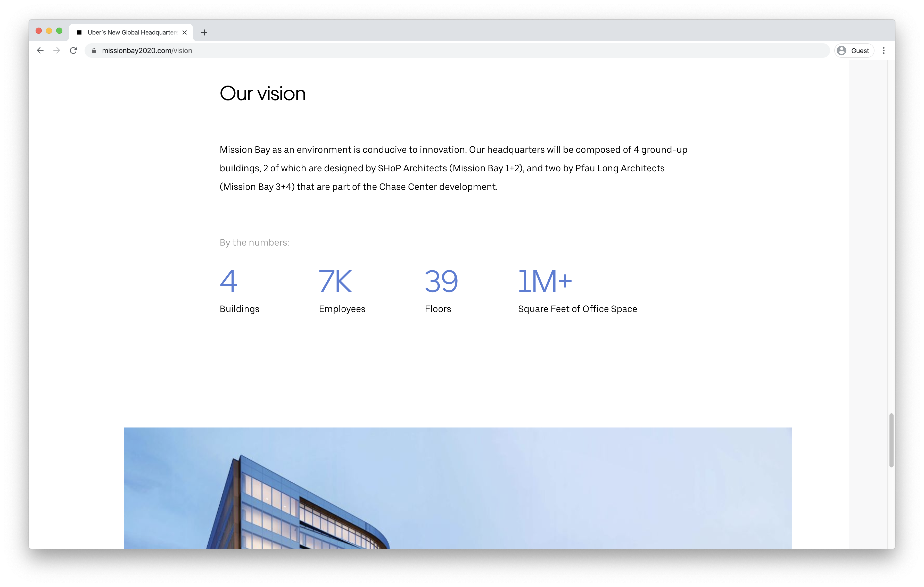
Task: Close the Uber's New Global Headquarters tab
Action: click(x=185, y=32)
